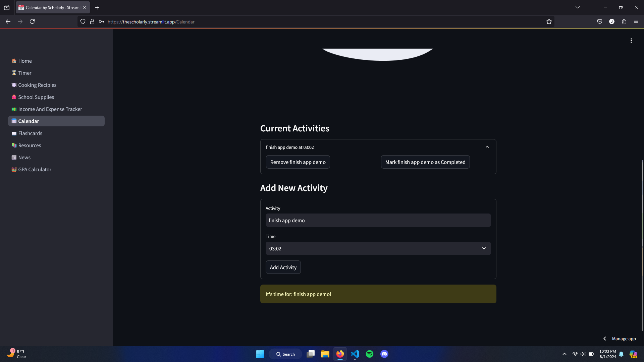Launch Spotify from the taskbar
This screenshot has height=362, width=644.
[x=370, y=354]
